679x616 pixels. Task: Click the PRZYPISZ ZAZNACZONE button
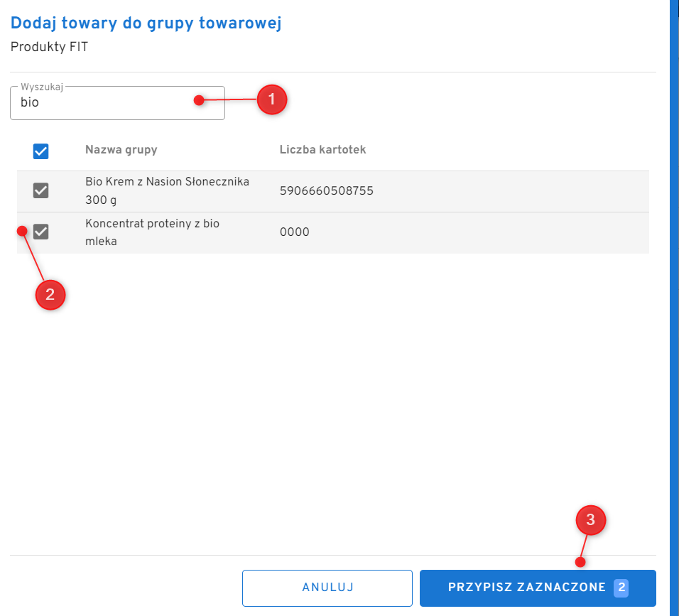pos(526,588)
